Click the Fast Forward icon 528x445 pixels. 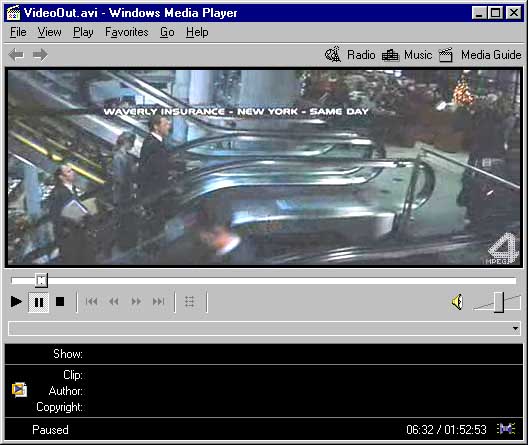tap(136, 302)
